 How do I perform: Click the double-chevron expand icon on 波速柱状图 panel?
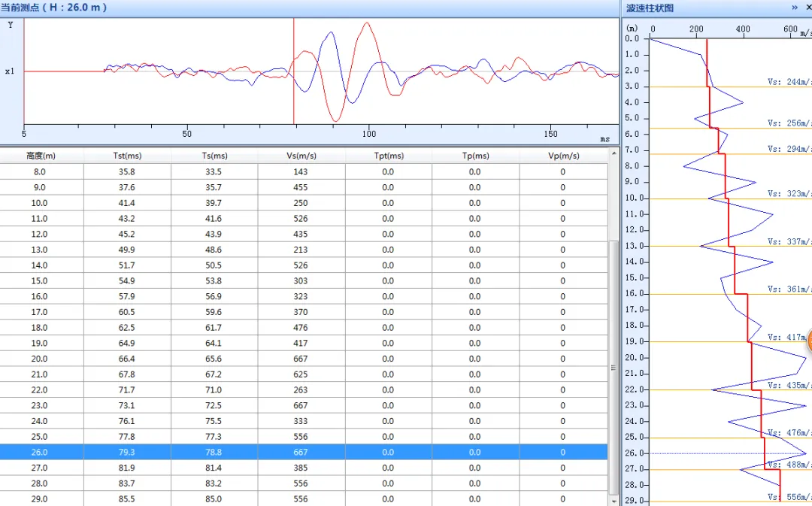795,8
